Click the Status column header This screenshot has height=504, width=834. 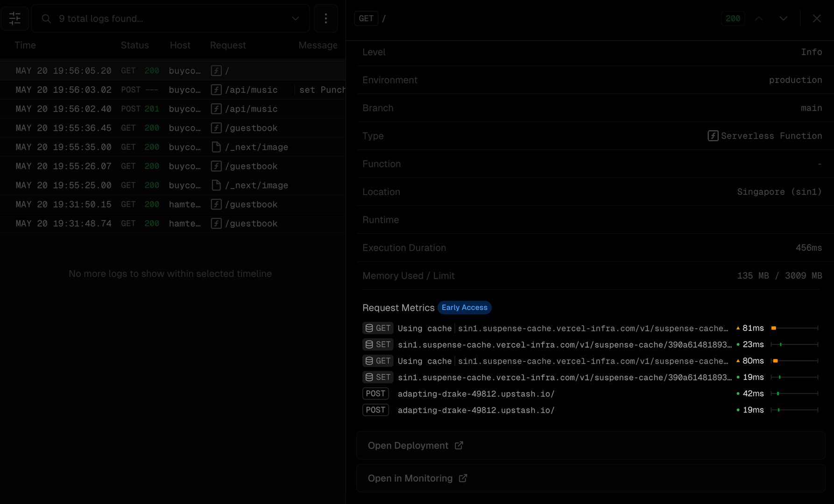pos(134,45)
